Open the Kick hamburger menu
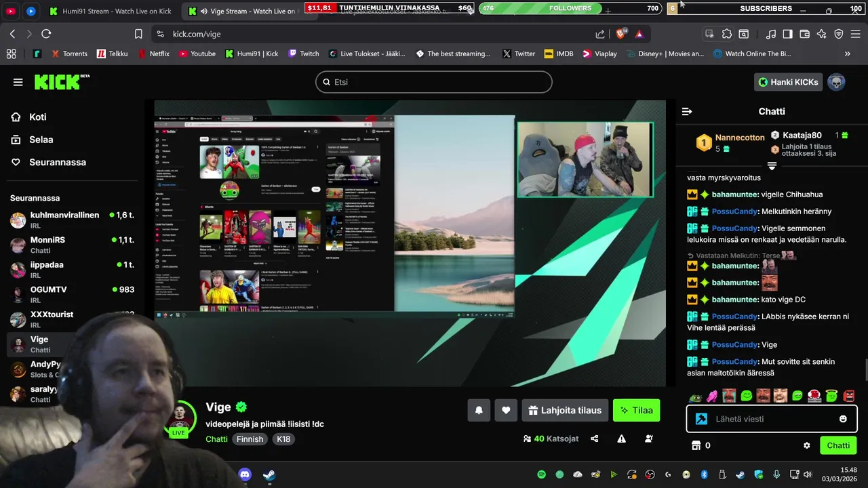Screen dimensions: 868x488 coord(18,82)
